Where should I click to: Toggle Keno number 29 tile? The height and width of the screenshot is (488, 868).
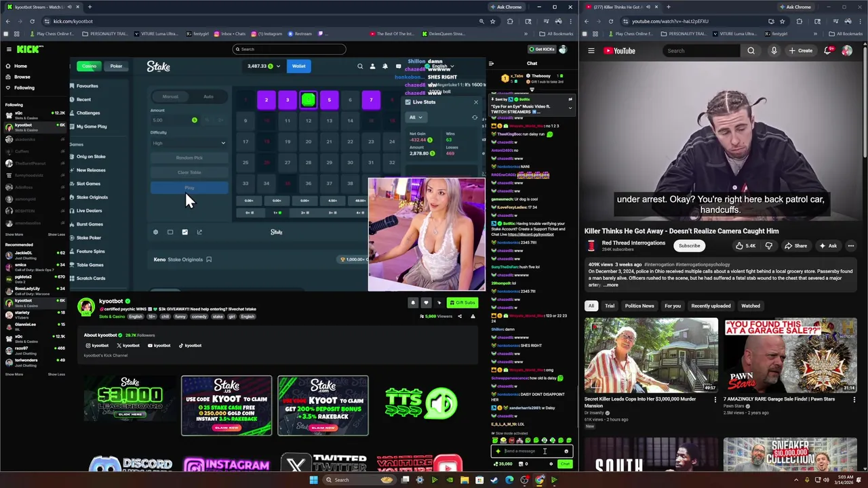[329, 163]
